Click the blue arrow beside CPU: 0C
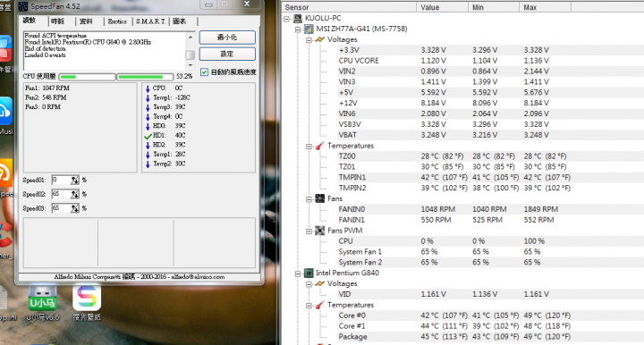This screenshot has height=345, width=644. 148,88
